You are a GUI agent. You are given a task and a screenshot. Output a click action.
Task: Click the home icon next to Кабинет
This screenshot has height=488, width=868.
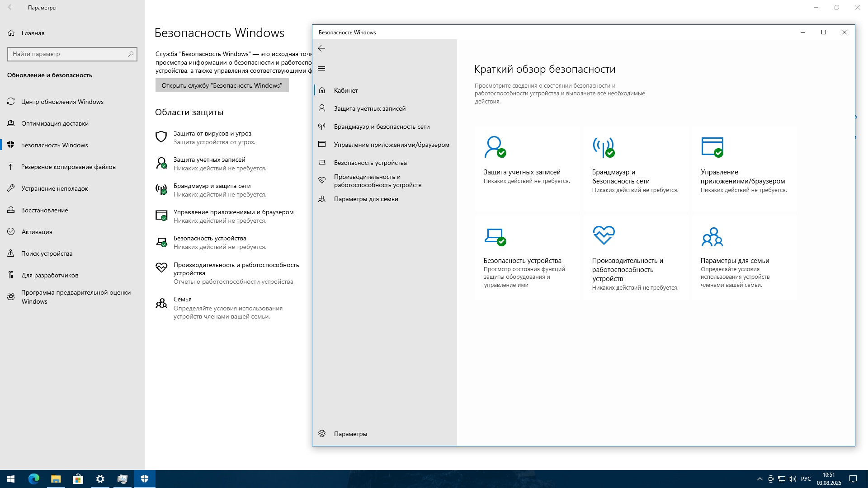[x=322, y=90]
